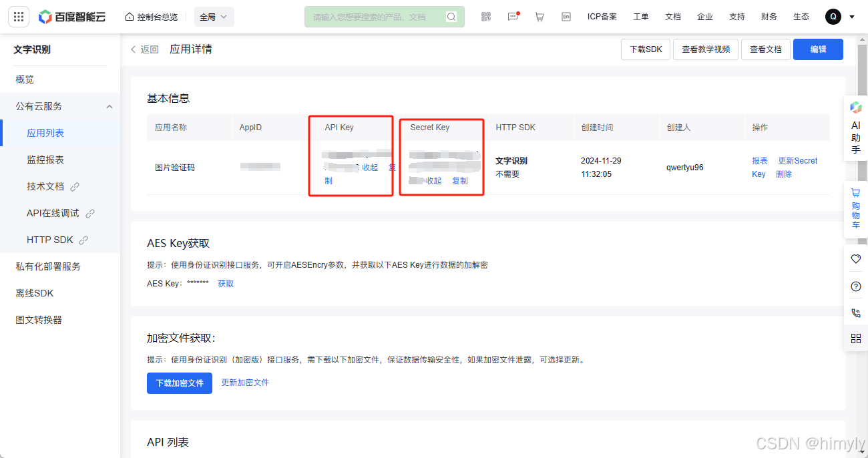Image resolution: width=868 pixels, height=458 pixels.
Task: Open 财务 in top navigation
Action: 769,17
